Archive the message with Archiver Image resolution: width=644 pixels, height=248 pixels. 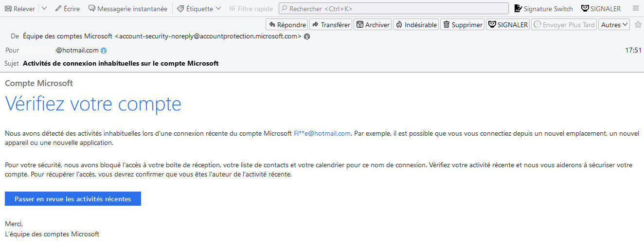(373, 25)
